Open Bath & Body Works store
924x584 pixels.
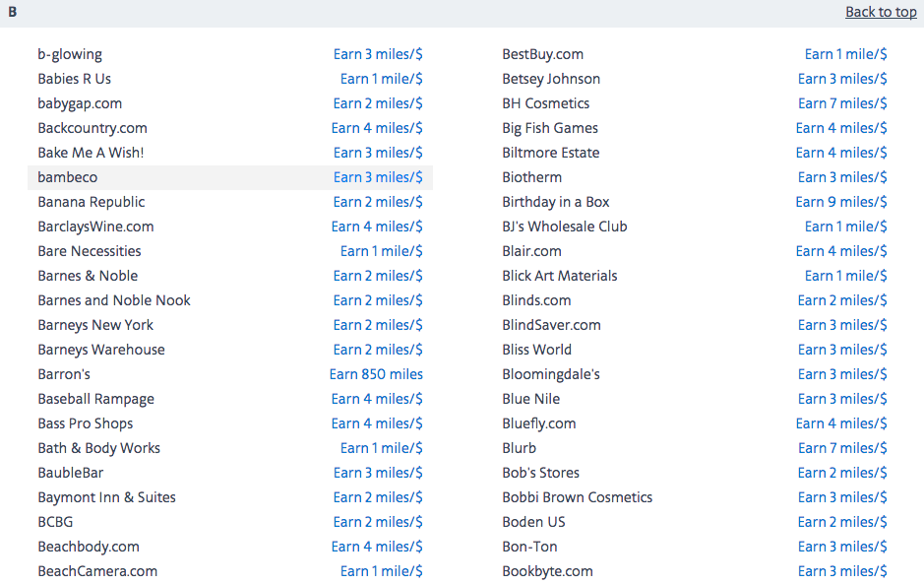[x=99, y=448]
